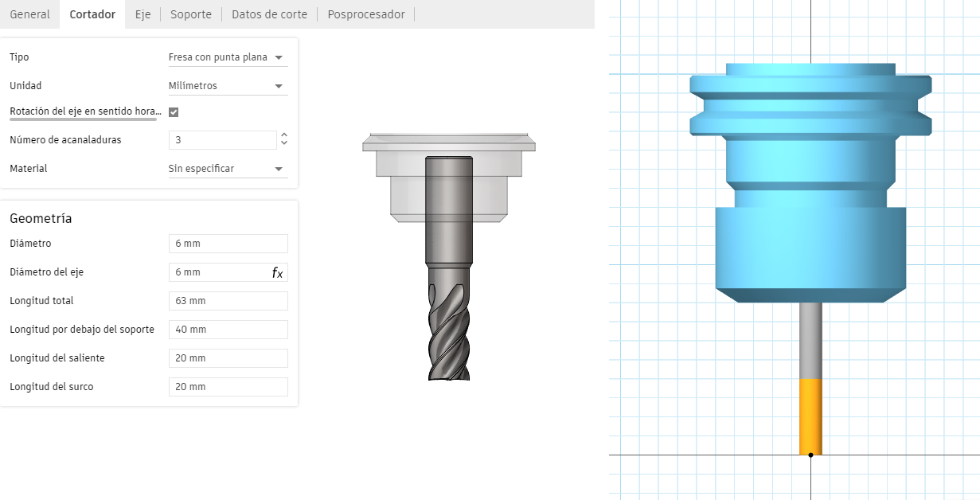Viewport: 980px width, 500px height.
Task: Switch to the General tab
Action: click(29, 14)
